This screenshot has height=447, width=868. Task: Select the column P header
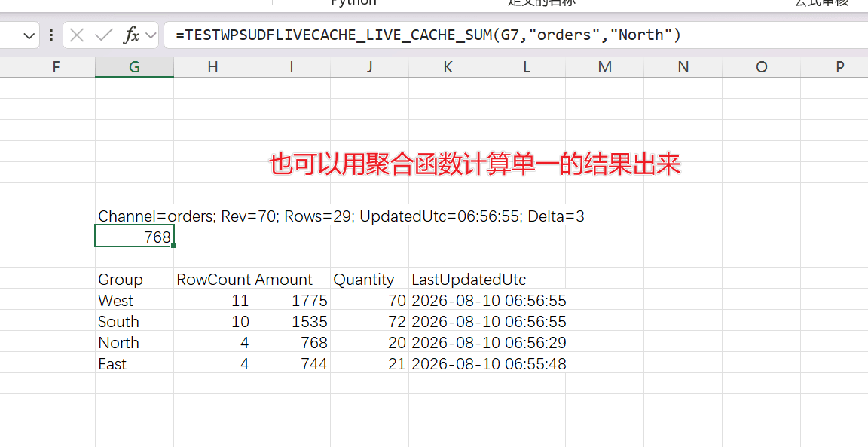(834, 67)
